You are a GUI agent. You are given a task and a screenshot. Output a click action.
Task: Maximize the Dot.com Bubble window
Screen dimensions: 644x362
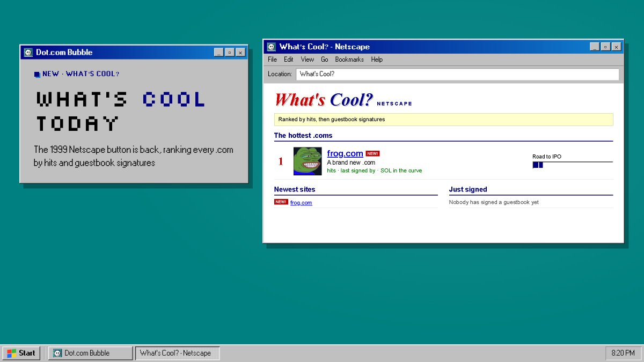229,52
